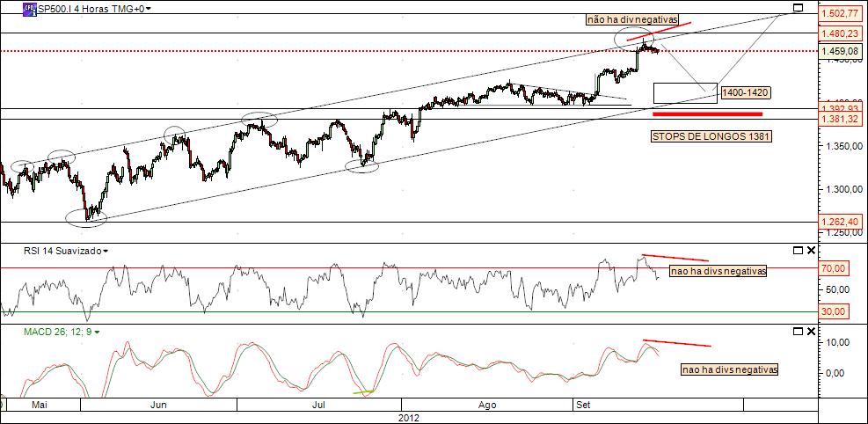Click the Ago label on the time axis
Viewport: 868px width, 424px height.
487,406
